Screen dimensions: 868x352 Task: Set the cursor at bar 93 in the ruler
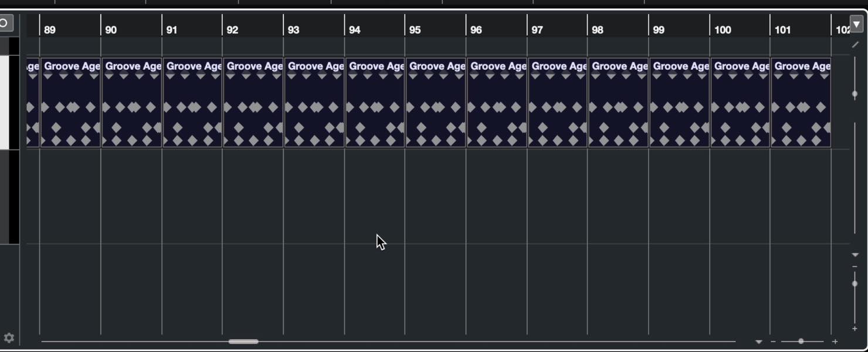click(x=293, y=30)
